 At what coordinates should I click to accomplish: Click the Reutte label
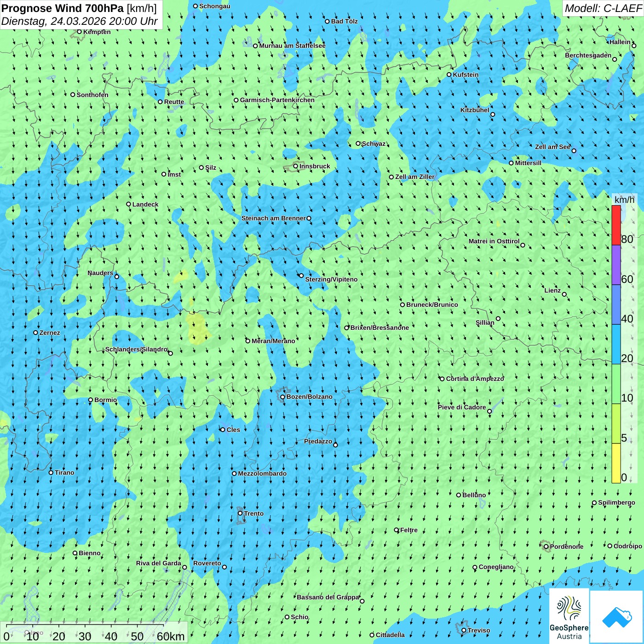174,102
